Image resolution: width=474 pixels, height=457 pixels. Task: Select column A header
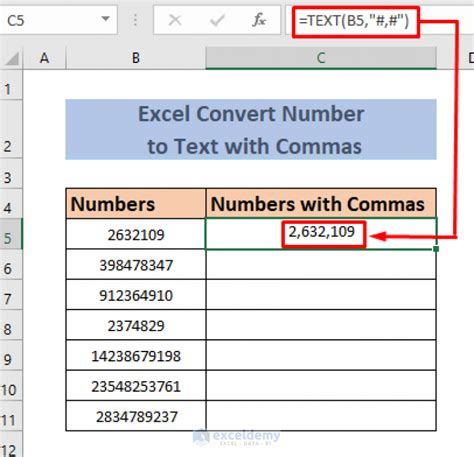pyautogui.click(x=44, y=58)
